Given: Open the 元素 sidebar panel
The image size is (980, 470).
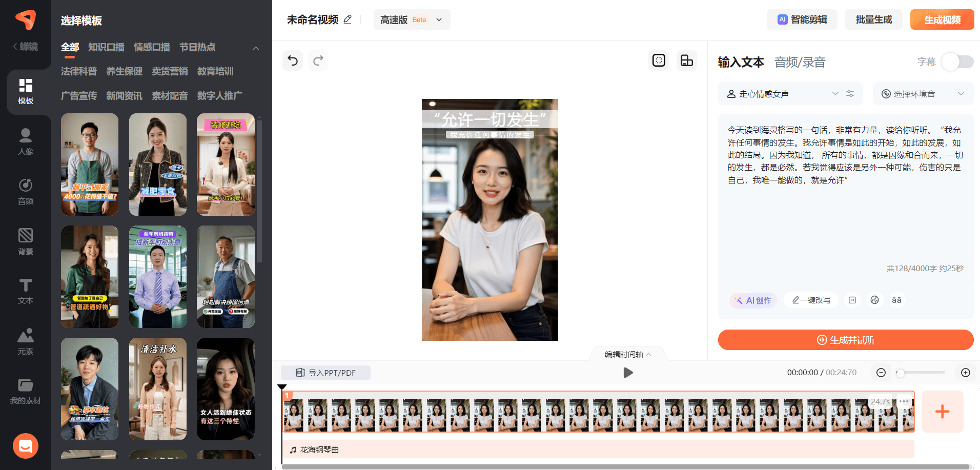Looking at the screenshot, I should click(26, 342).
